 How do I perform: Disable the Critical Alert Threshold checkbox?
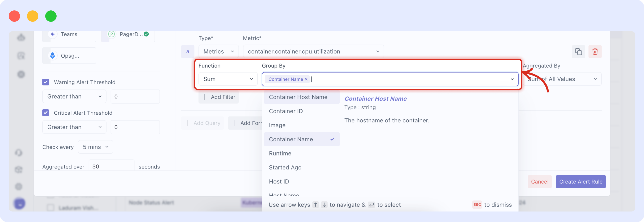point(45,113)
